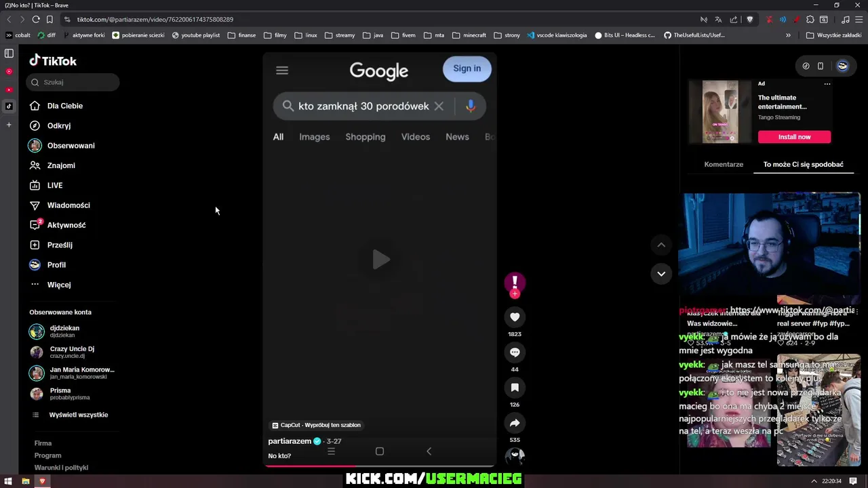The height and width of the screenshot is (488, 868).
Task: Open Dla Ciebie feed in TikTok sidebar
Action: (x=65, y=106)
